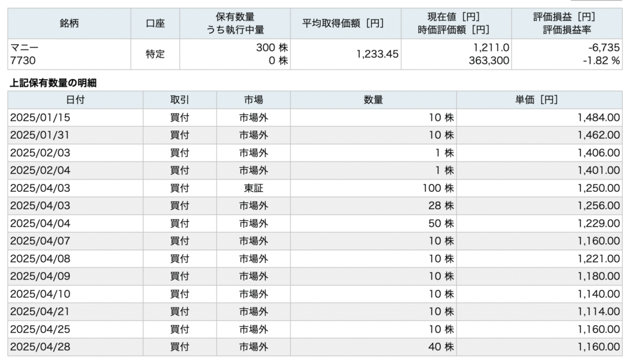Select the date 2025/04/07
This screenshot has width=634, height=364.
40,241
